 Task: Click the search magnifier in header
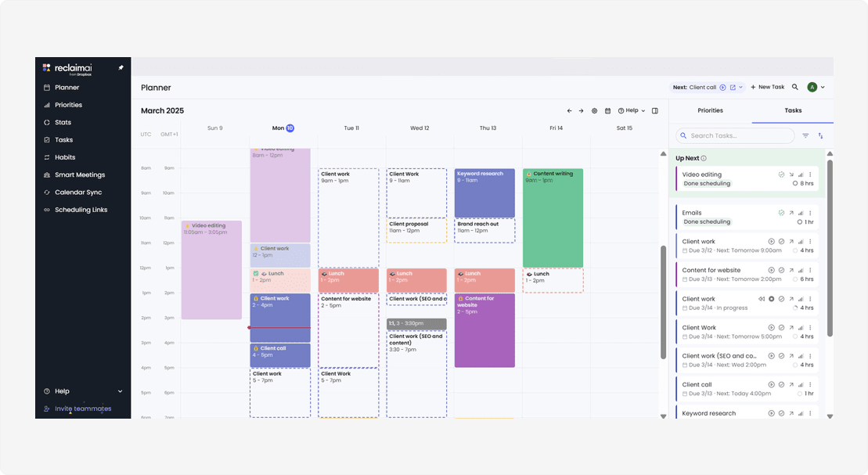tap(795, 87)
